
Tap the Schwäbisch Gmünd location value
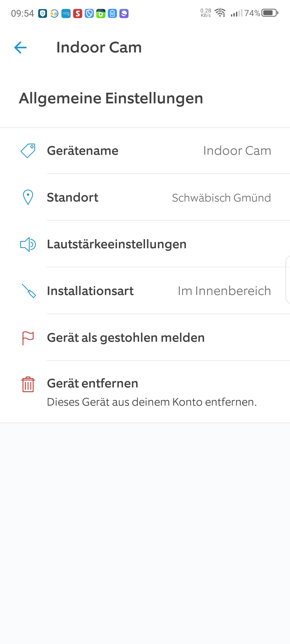point(221,198)
